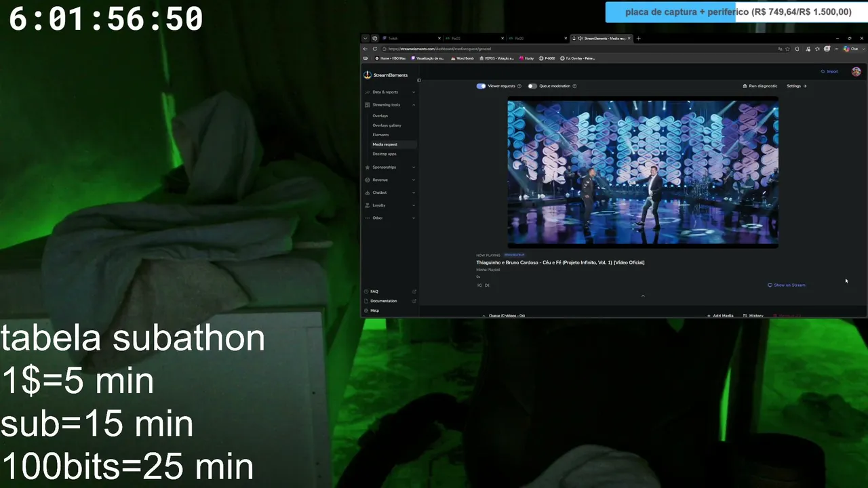This screenshot has height=488, width=868.
Task: Expand the Chatbot section
Action: click(x=390, y=192)
